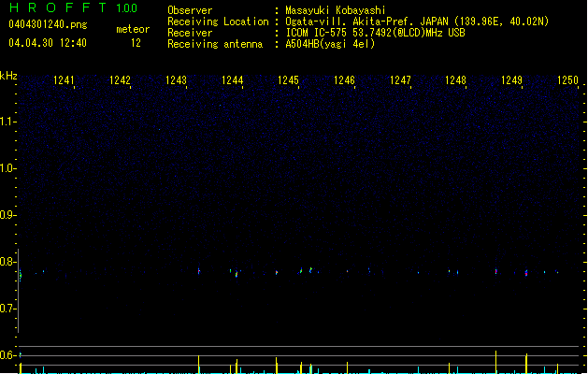Viewport: 588px width, 374px height.
Task: Click the date stamp 04.04.30 12:40
Action: pos(48,43)
